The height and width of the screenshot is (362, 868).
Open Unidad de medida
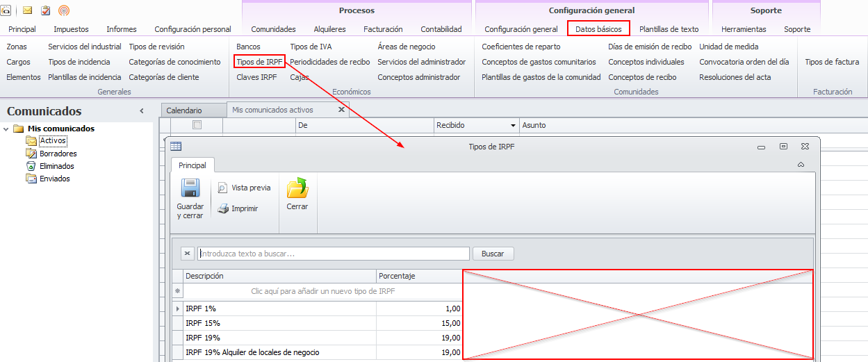pos(728,47)
